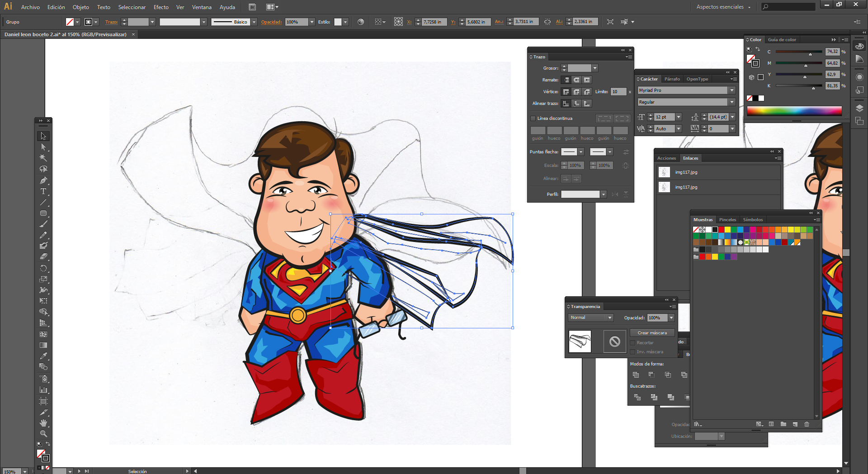Enable the Línea discontinua checkbox
The image size is (868, 474).
pyautogui.click(x=533, y=118)
